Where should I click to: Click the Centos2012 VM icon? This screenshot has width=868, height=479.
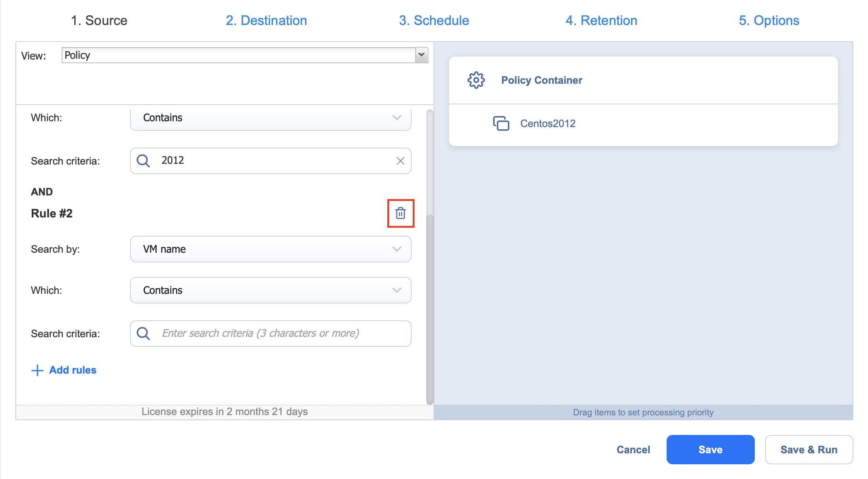pos(501,123)
